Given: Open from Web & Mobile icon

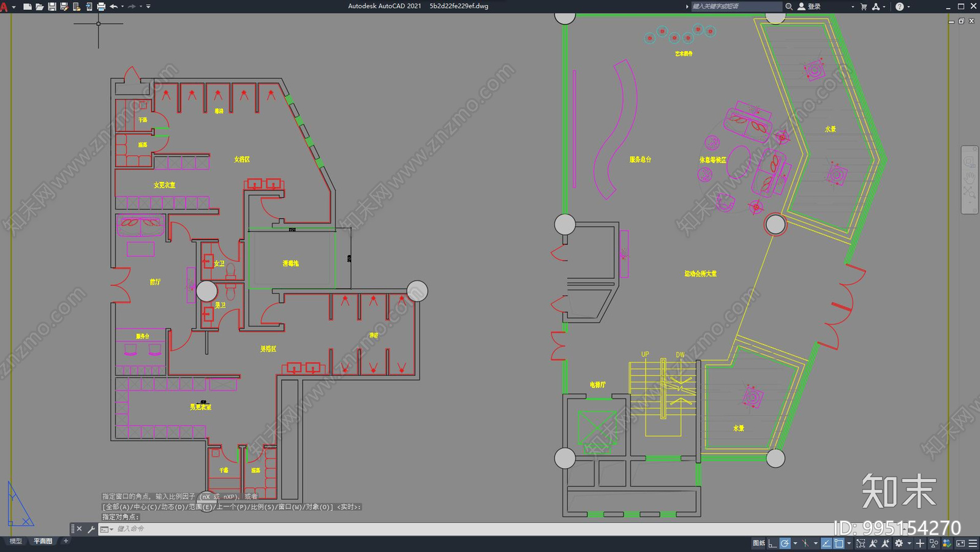Looking at the screenshot, I should pyautogui.click(x=77, y=6).
